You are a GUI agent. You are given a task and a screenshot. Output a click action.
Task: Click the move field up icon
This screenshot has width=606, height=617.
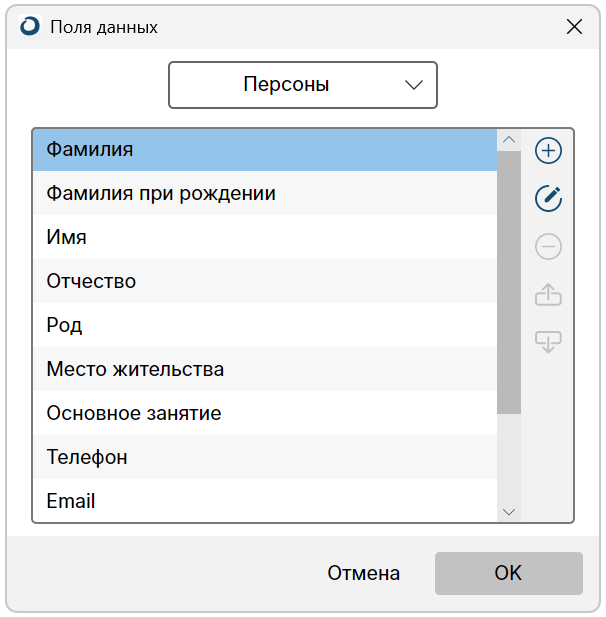tap(548, 294)
